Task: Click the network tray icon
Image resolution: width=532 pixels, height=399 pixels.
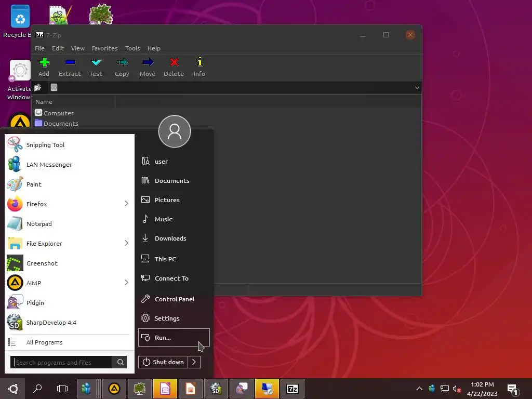Action: (x=445, y=389)
